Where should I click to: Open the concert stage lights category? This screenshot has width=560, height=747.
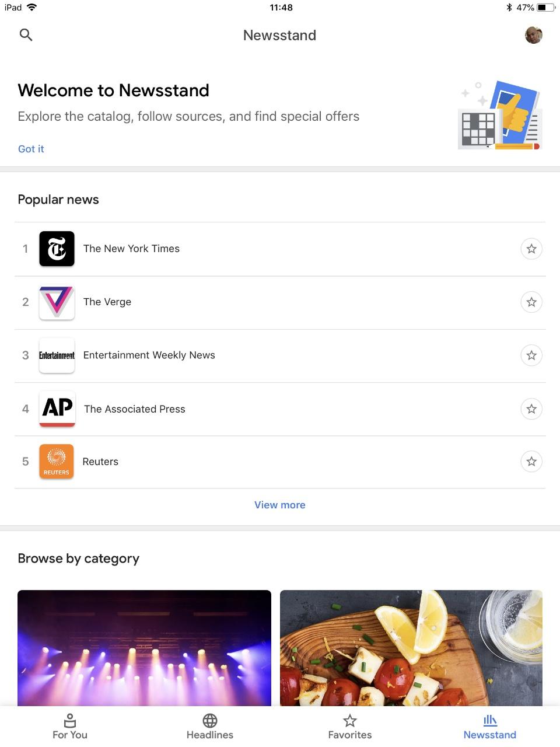(144, 648)
